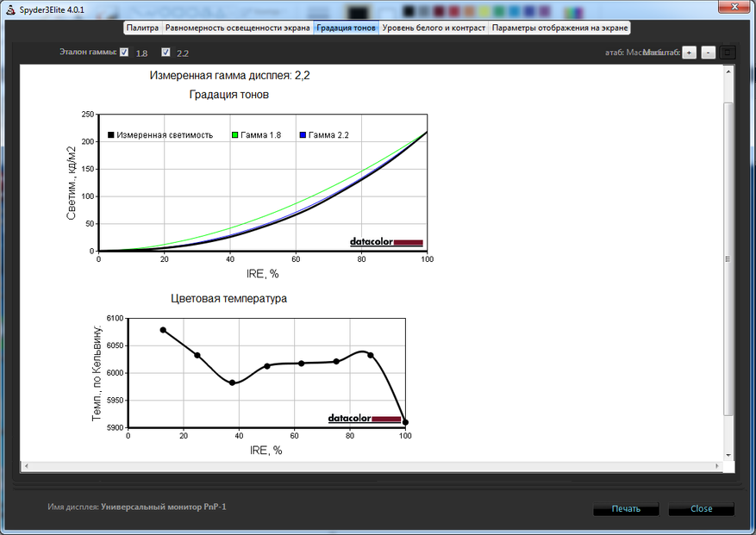Click the temperature data point at 100% IRE
This screenshot has height=535, width=756.
point(405,422)
